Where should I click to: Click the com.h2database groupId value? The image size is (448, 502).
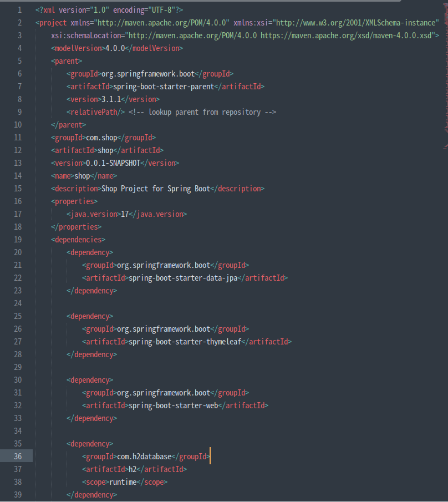tap(144, 457)
